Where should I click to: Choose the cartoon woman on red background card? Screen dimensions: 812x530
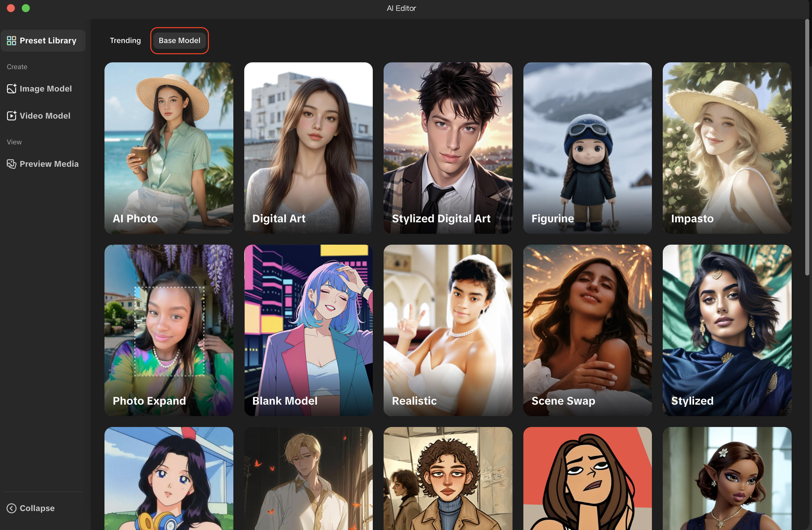pyautogui.click(x=587, y=478)
